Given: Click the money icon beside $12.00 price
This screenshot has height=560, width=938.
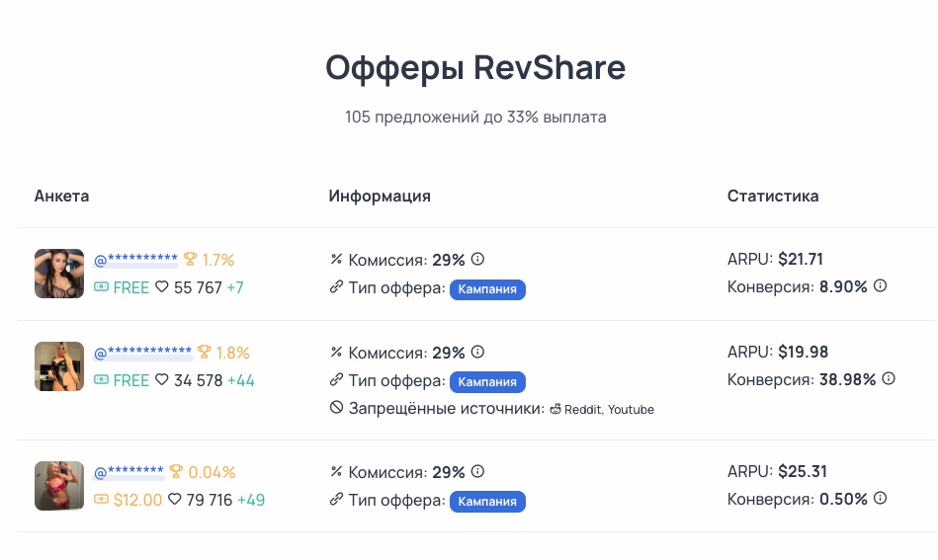Looking at the screenshot, I should pos(101,499).
